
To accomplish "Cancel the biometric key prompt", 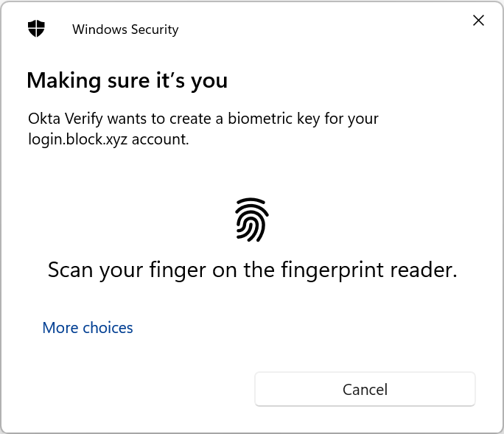I will click(x=365, y=389).
